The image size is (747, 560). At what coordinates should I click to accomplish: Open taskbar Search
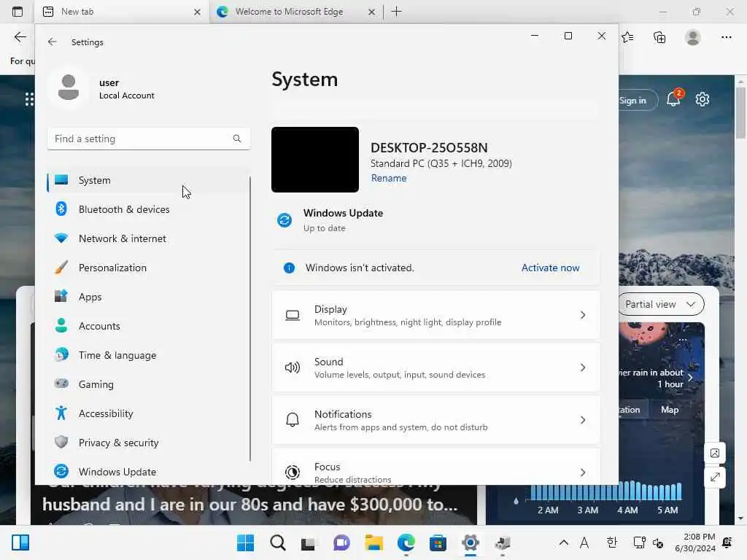click(x=277, y=542)
